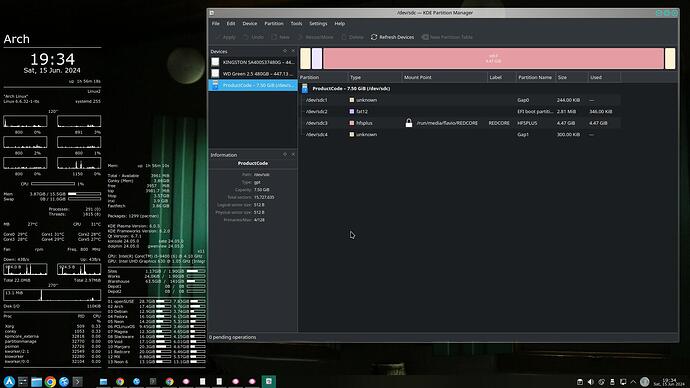Open the Device menu

point(250,24)
